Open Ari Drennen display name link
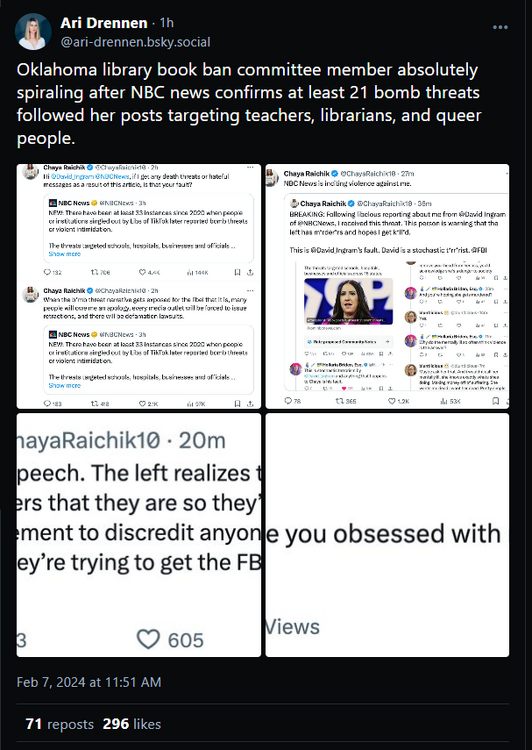Viewport: 532px width, 750px height. [104, 22]
